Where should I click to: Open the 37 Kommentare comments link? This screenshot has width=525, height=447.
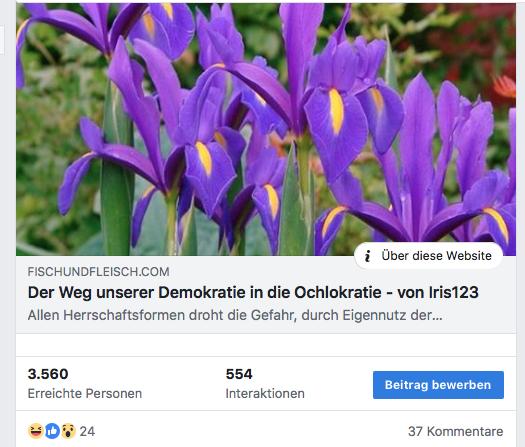(x=455, y=431)
